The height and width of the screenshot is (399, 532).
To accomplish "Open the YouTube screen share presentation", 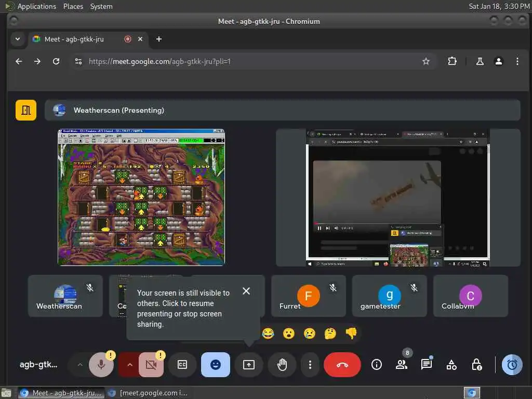I will [398, 198].
